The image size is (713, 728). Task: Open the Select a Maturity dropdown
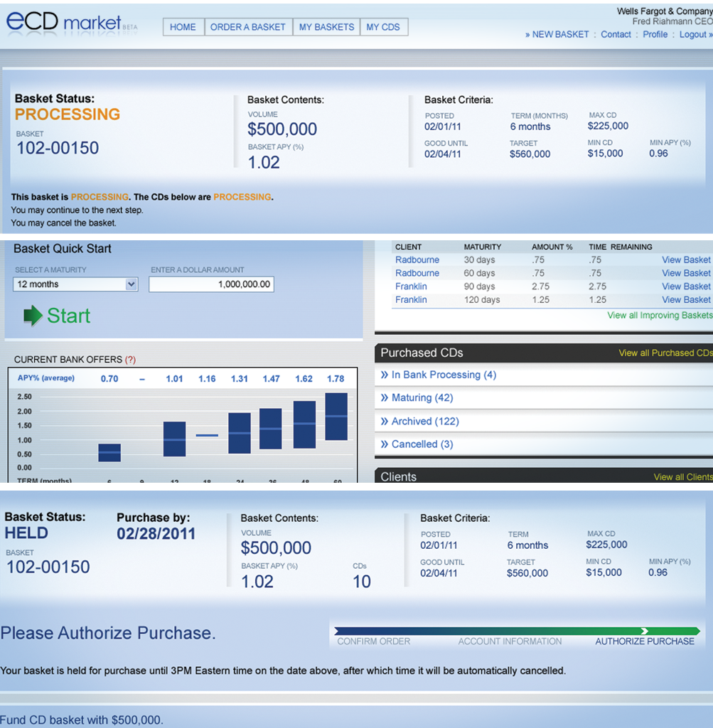(x=75, y=284)
